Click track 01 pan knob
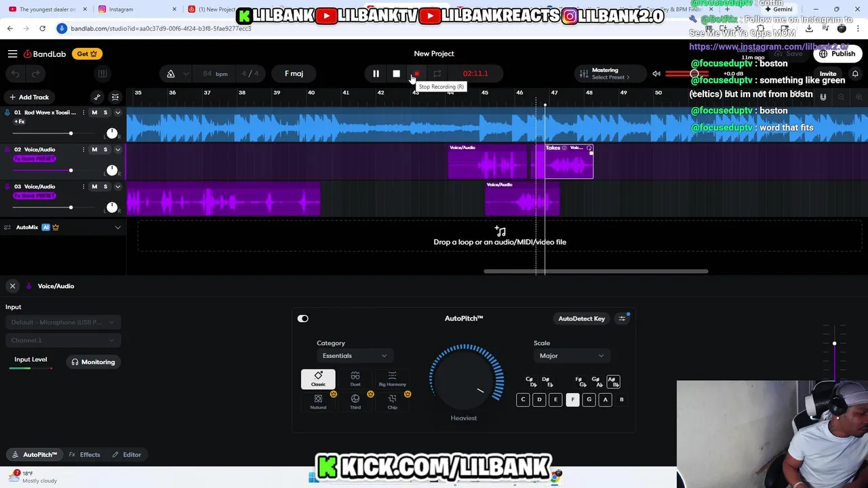Image resolution: width=868 pixels, height=488 pixels. [x=112, y=133]
